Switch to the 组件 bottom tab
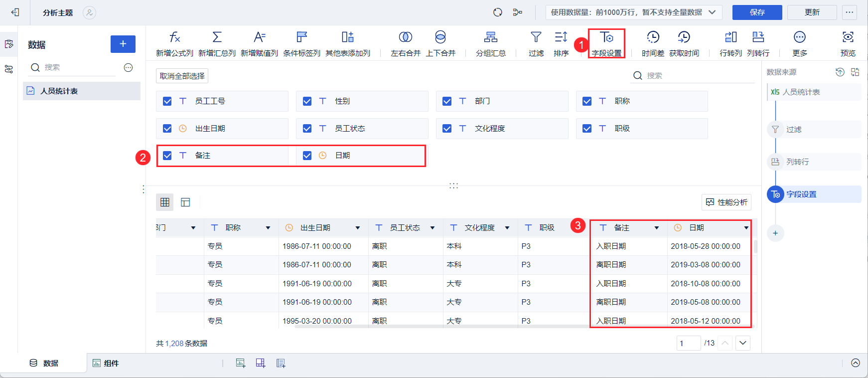868x378 pixels. coord(106,363)
